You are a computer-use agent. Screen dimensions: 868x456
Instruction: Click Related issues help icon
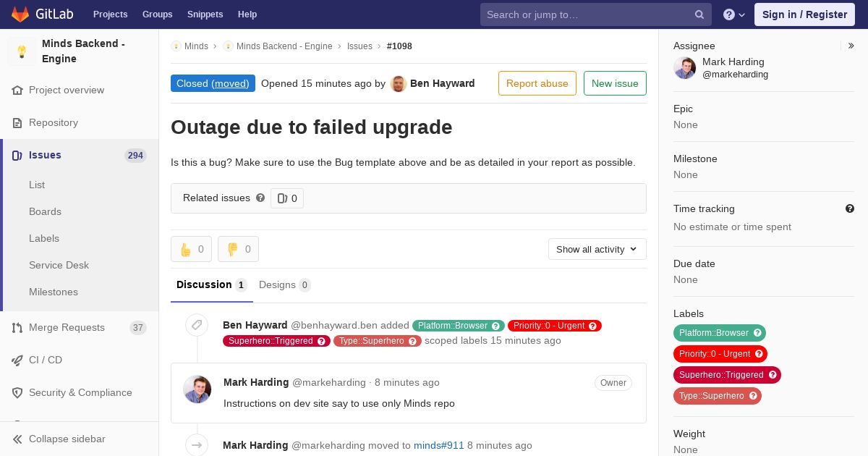click(x=260, y=198)
